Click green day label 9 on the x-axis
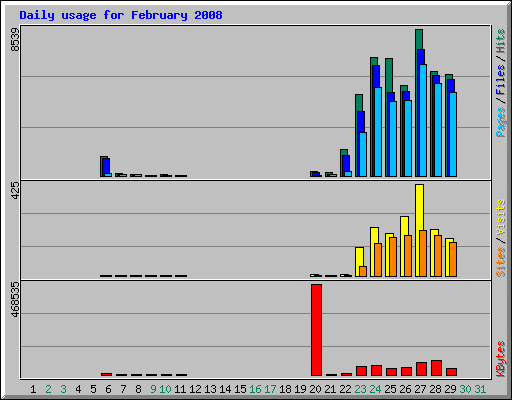512x400 pixels. click(153, 389)
